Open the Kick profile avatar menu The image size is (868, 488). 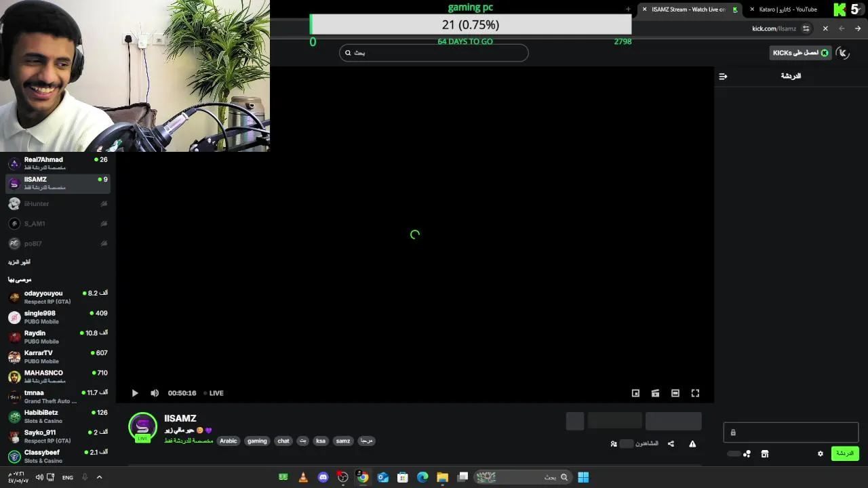tap(843, 53)
